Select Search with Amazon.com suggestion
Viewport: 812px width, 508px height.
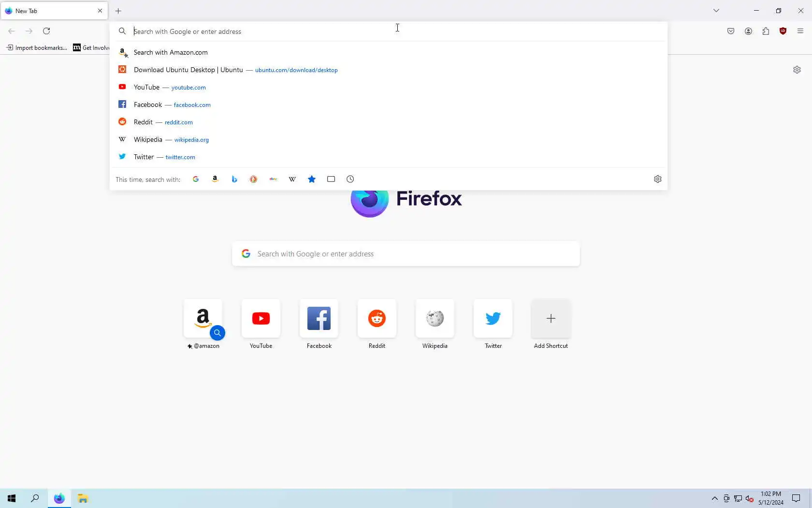tap(389, 52)
